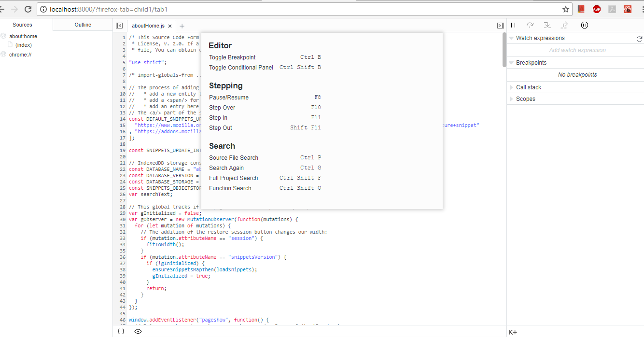Click Source File Search shortcut entry
The width and height of the screenshot is (644, 337).
[x=265, y=158]
